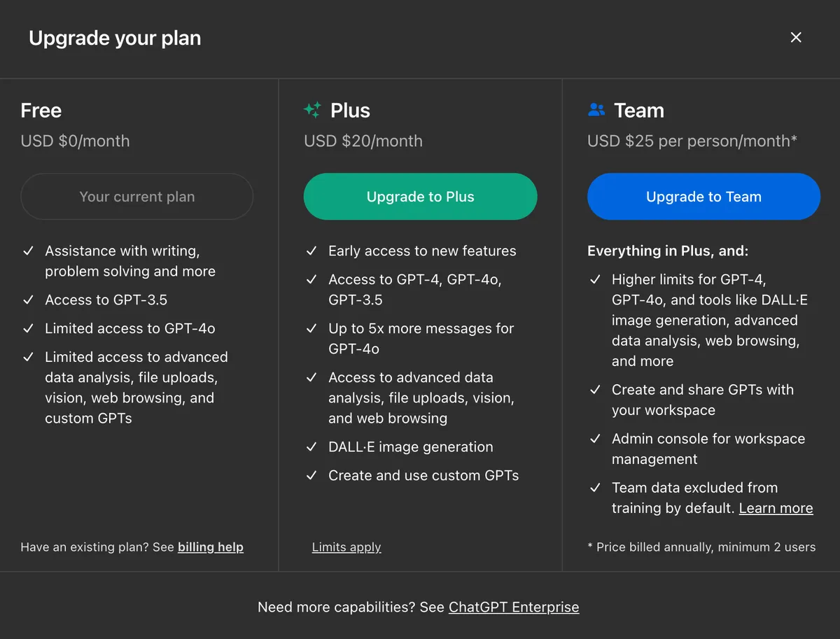The image size is (840, 639).
Task: Click Upgrade to Plus
Action: (x=420, y=197)
